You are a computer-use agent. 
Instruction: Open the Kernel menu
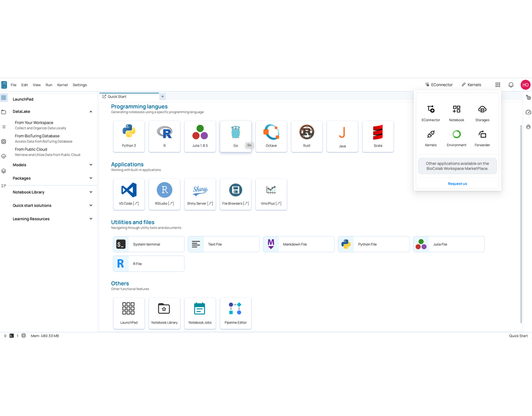(x=62, y=85)
